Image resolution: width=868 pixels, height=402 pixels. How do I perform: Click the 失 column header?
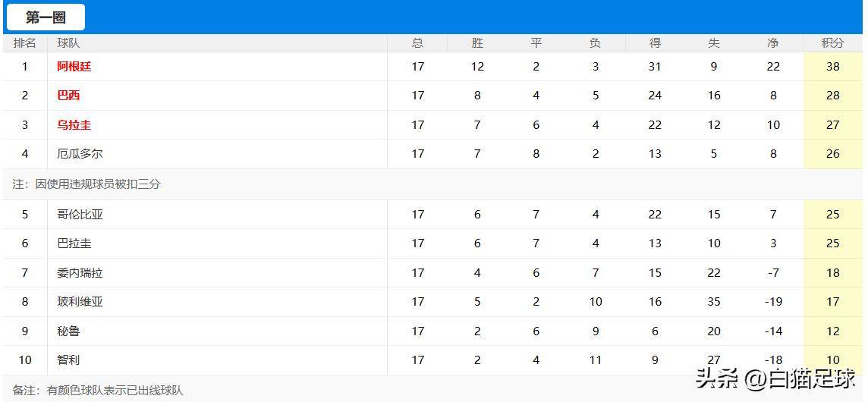(x=714, y=43)
